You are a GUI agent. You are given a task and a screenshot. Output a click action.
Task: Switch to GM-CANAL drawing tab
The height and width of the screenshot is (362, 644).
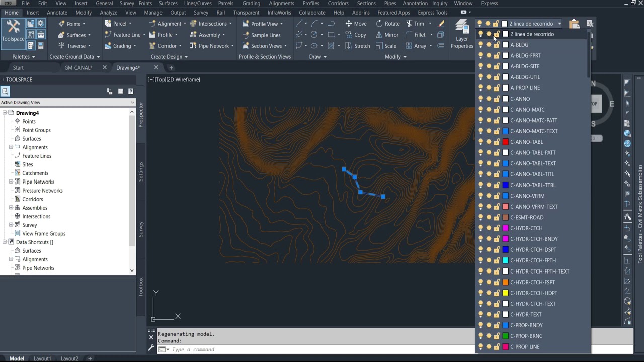click(78, 68)
